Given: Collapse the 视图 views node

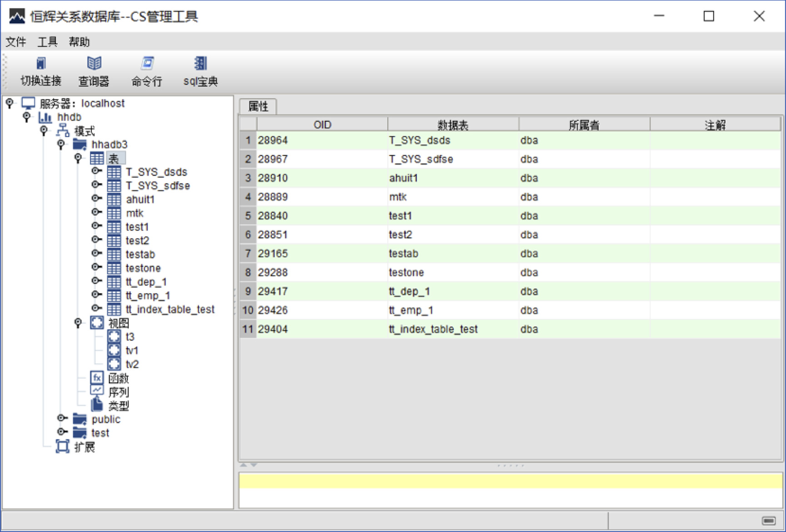Looking at the screenshot, I should [78, 323].
